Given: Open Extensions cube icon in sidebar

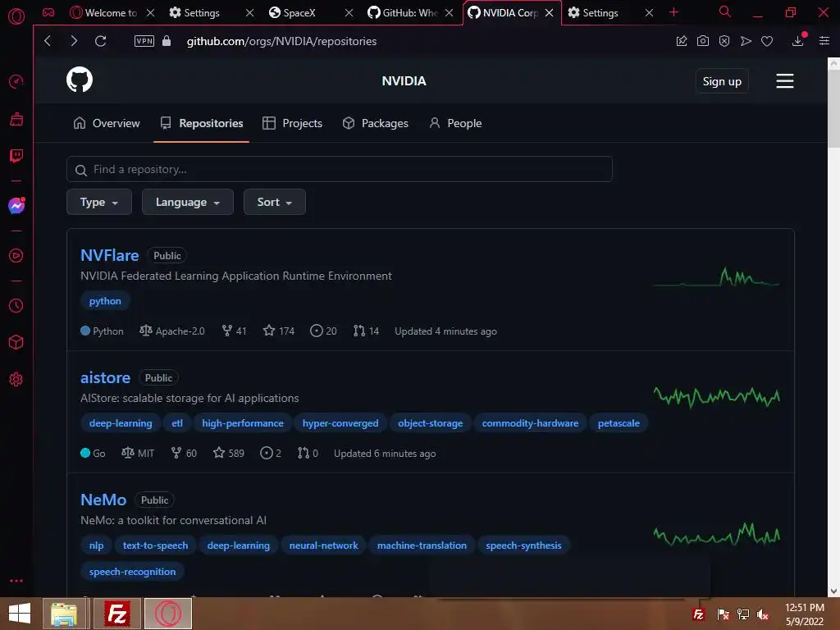Looking at the screenshot, I should coord(16,342).
